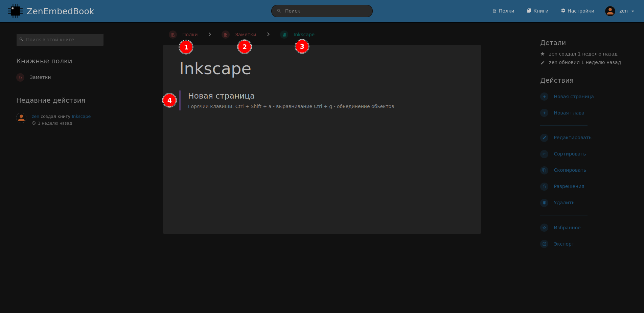Image resolution: width=644 pixels, height=313 pixels.
Task: Click the ZenEmbedBook title text
Action: [60, 11]
